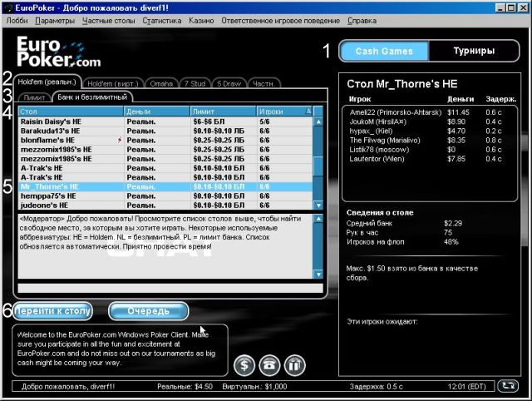Sort by the Деньги column header

click(157, 111)
